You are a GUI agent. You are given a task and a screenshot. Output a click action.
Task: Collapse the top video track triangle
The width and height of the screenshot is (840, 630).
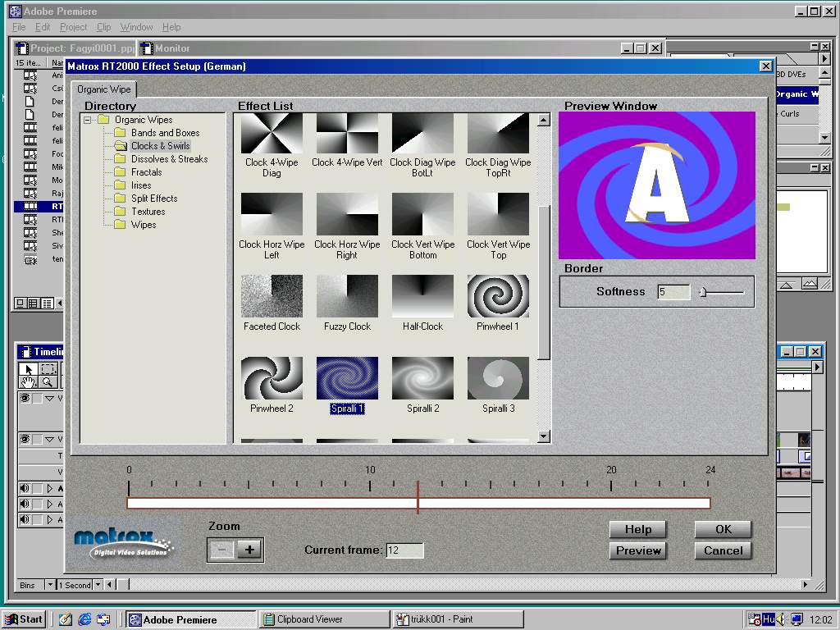pyautogui.click(x=49, y=398)
